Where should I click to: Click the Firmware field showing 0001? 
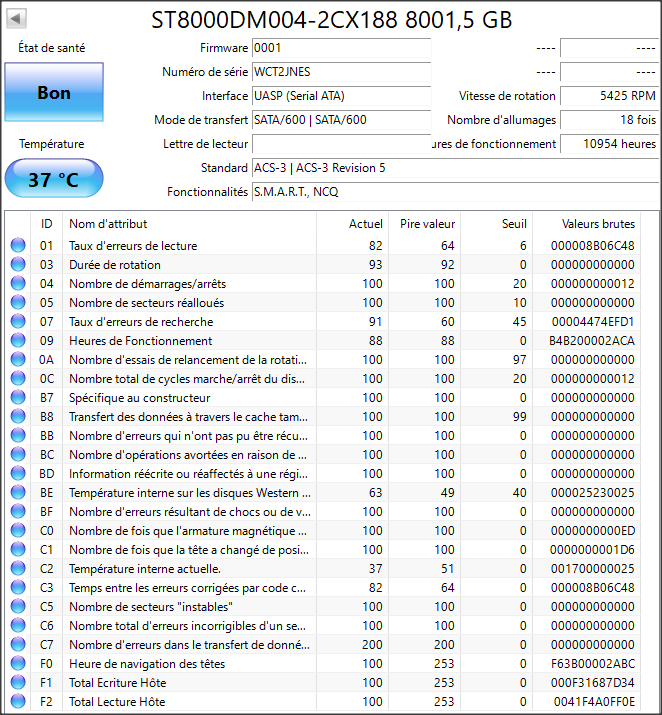(341, 48)
